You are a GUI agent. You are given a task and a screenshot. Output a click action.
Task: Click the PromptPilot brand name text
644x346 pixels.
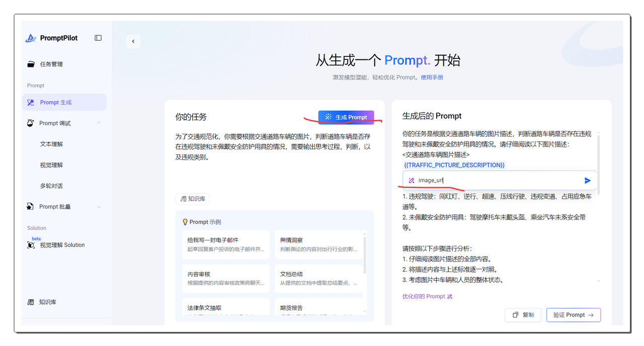tap(59, 38)
